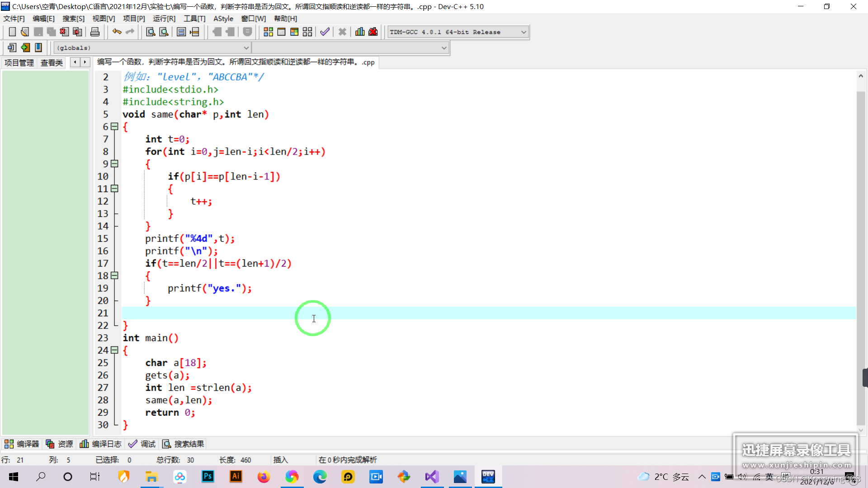Viewport: 868px width, 488px height.
Task: Click the profile analysis bar chart icon
Action: pos(360,32)
